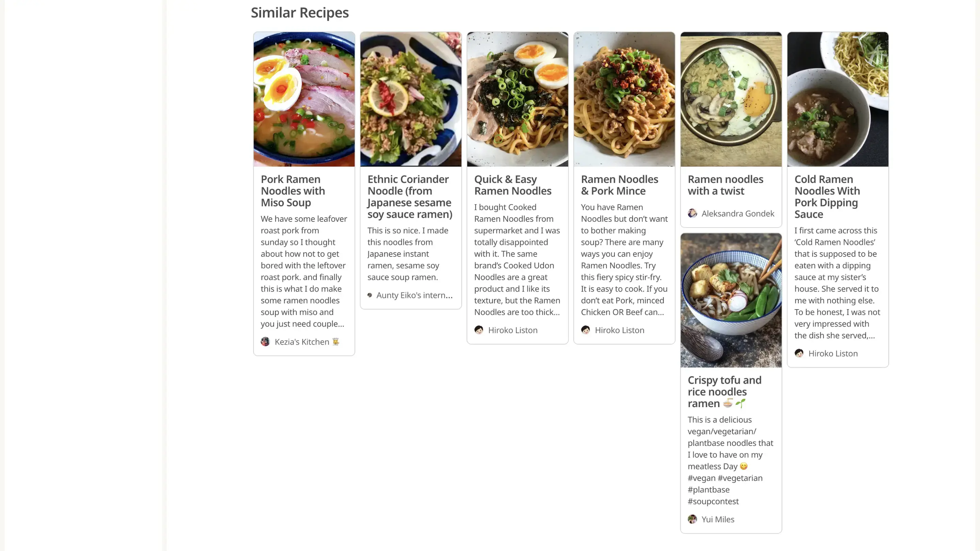This screenshot has width=980, height=551.
Task: Open Ramen noodles with a twist title link
Action: point(725,185)
